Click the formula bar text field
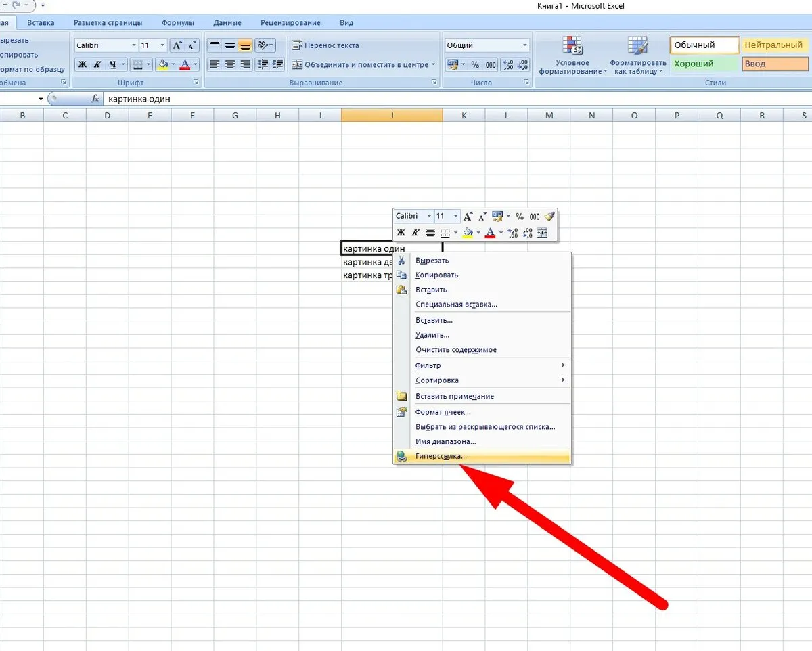Screen dimensions: 812x651 click(x=457, y=99)
